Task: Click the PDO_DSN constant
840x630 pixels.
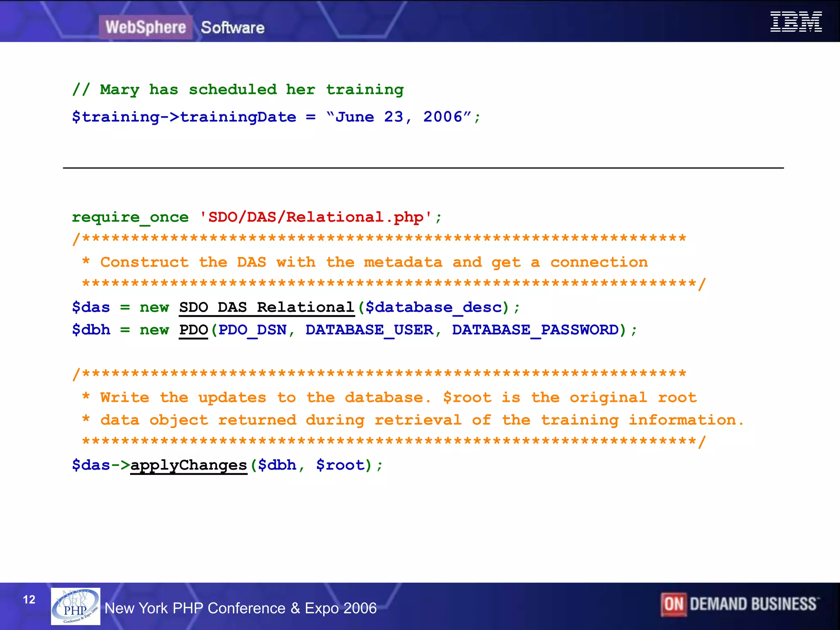Action: click(x=252, y=330)
